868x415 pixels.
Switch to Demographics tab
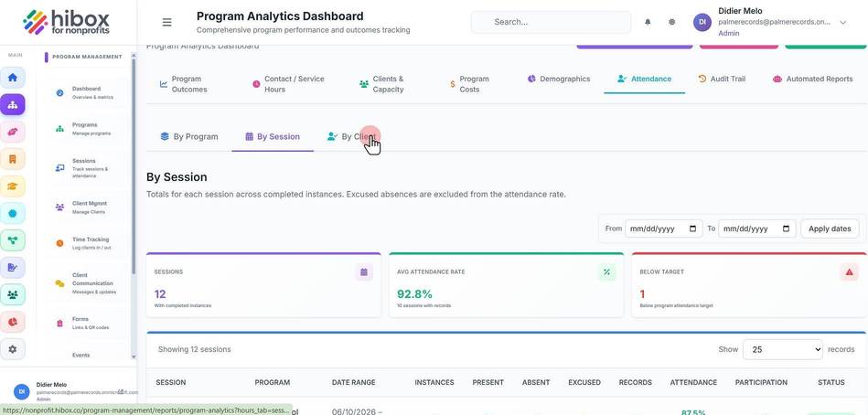click(559, 79)
